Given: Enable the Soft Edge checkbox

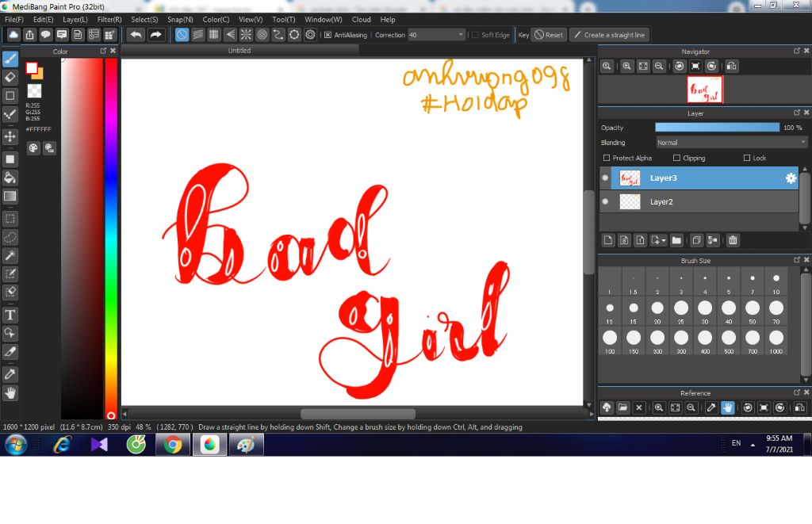Looking at the screenshot, I should [x=475, y=35].
